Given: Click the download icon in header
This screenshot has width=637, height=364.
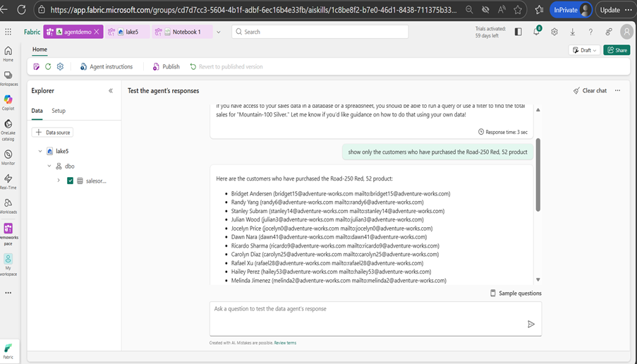Looking at the screenshot, I should click(572, 32).
